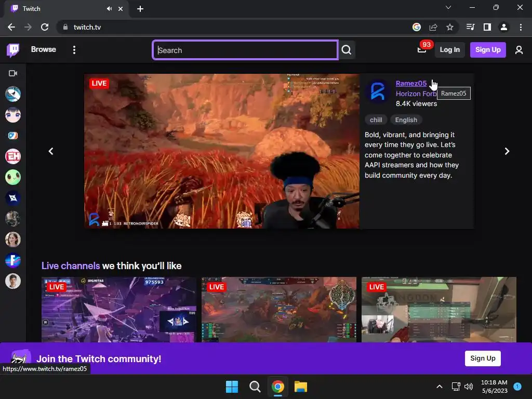
Task: Open File Explorer from the taskbar
Action: (x=301, y=387)
